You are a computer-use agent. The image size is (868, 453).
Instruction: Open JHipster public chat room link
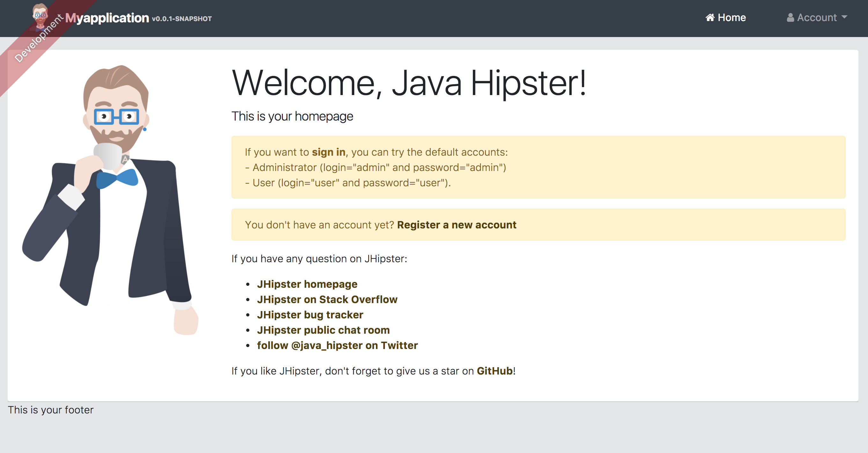click(323, 330)
